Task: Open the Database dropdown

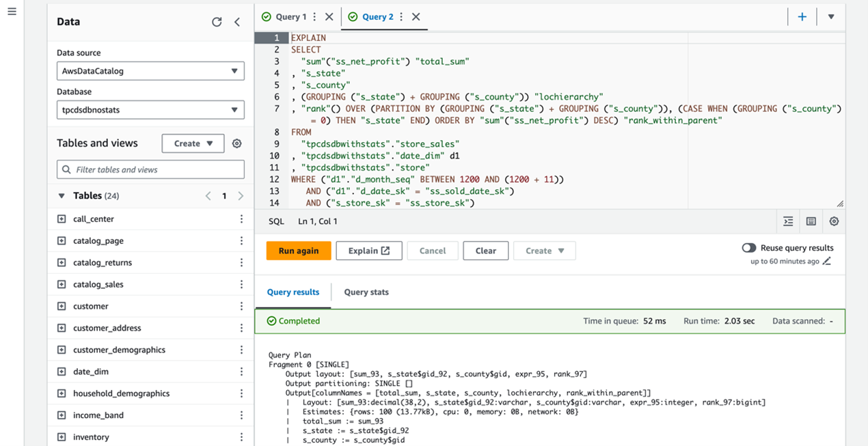Action: click(x=150, y=110)
